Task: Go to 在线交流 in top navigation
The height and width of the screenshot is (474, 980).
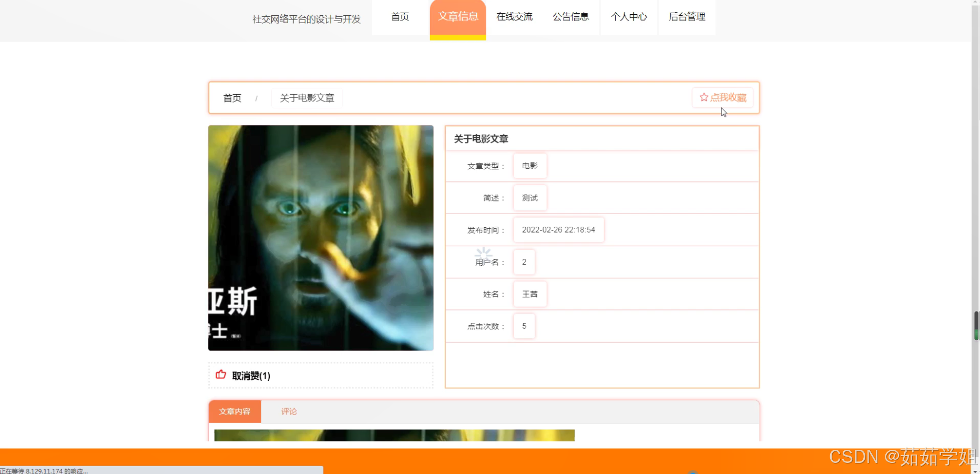Action: coord(515,17)
